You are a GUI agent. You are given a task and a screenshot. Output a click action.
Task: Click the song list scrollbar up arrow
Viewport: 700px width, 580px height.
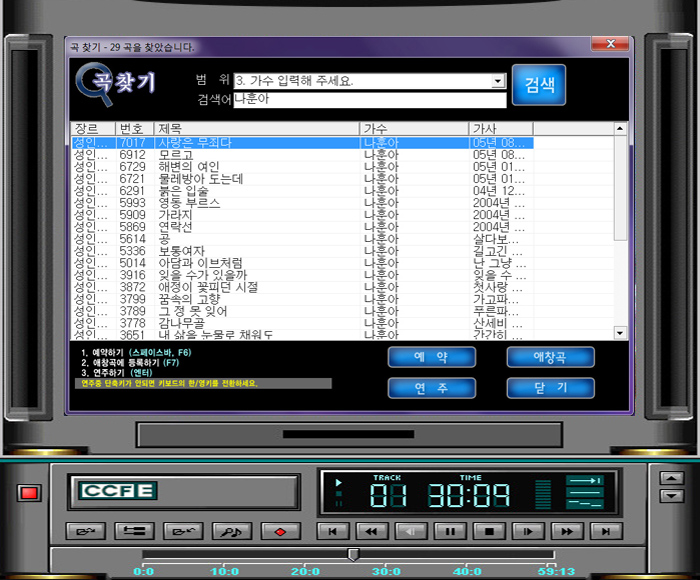click(620, 129)
